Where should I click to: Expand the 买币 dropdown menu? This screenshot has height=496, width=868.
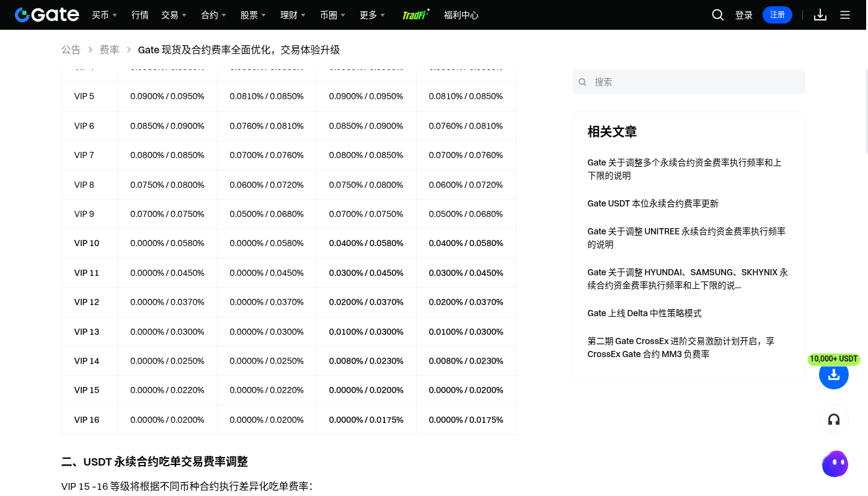pyautogui.click(x=105, y=15)
